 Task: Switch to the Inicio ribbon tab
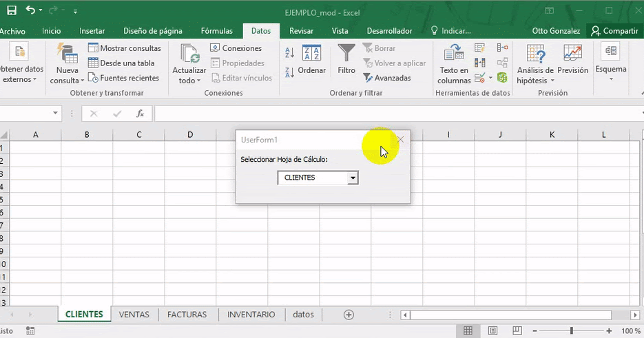(52, 31)
